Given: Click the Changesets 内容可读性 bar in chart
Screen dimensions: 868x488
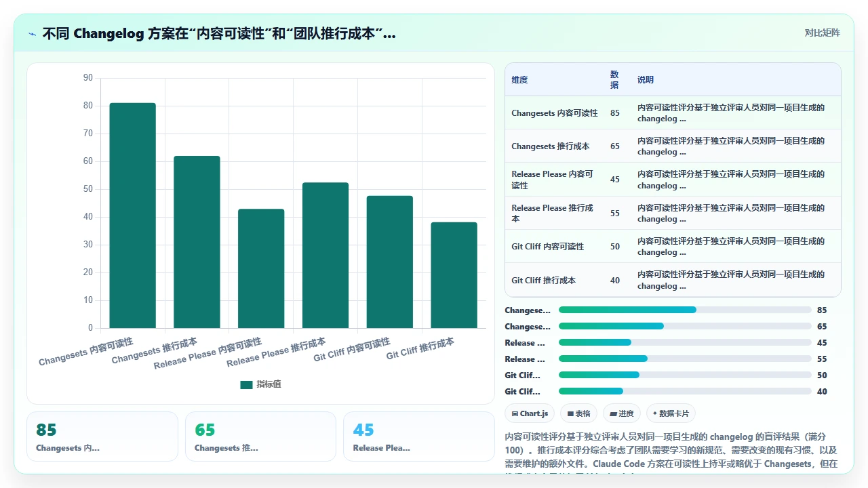Looking at the screenshot, I should pyautogui.click(x=133, y=216).
